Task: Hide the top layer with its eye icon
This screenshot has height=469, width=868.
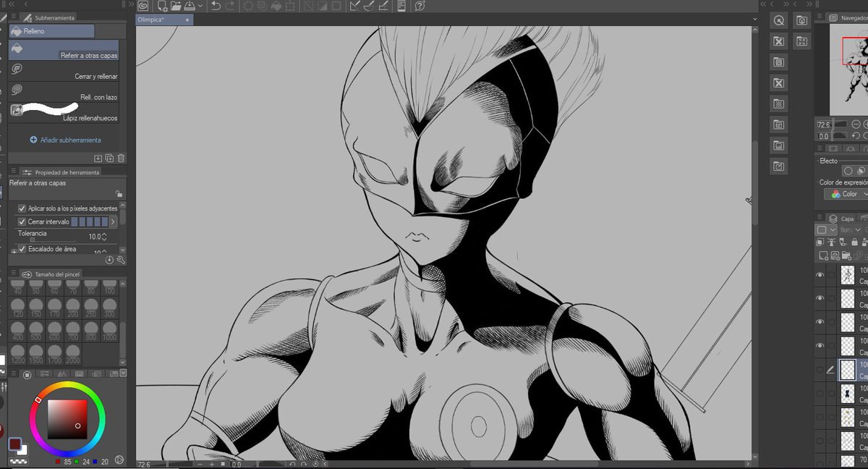Action: click(820, 274)
